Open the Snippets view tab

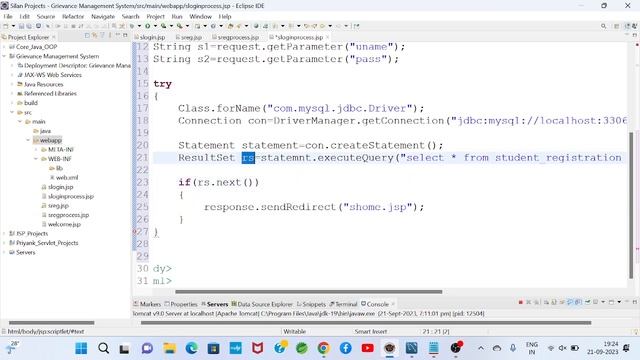point(311,304)
